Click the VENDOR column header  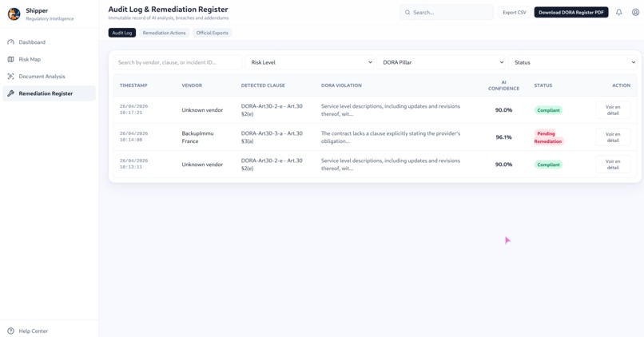point(192,85)
